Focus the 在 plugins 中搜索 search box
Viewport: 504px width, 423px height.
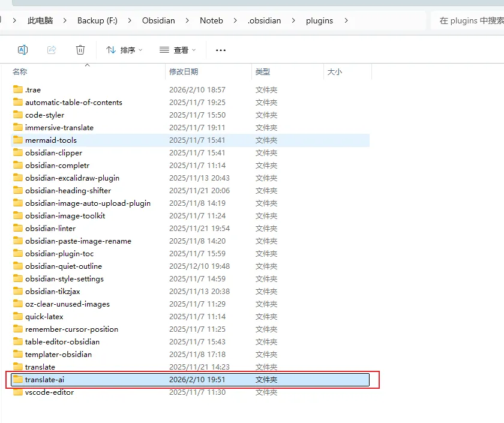coord(467,20)
